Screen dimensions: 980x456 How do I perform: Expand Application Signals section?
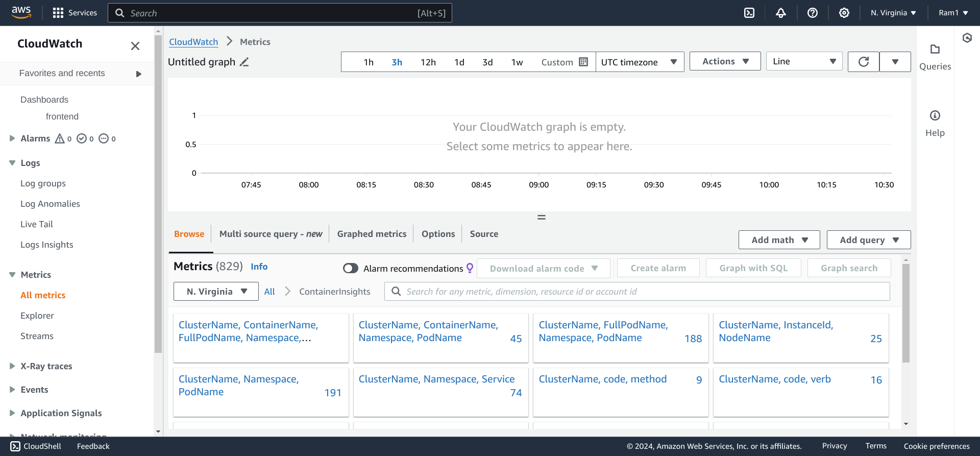pyautogui.click(x=12, y=413)
